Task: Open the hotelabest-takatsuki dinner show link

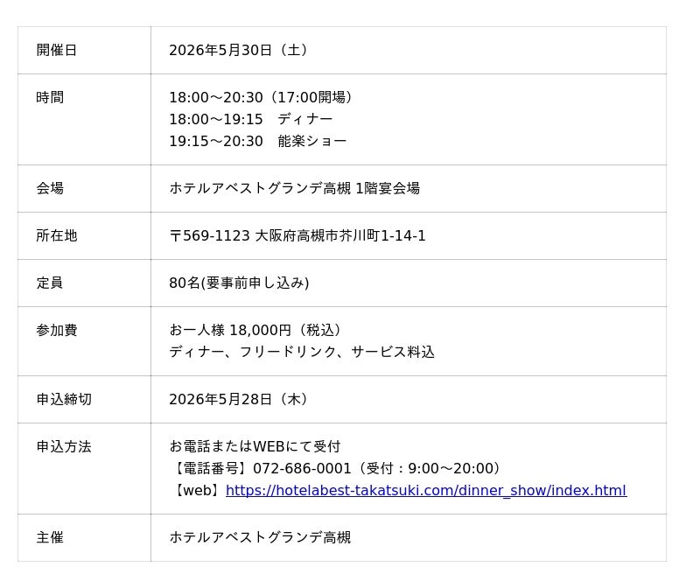Action: (x=425, y=491)
